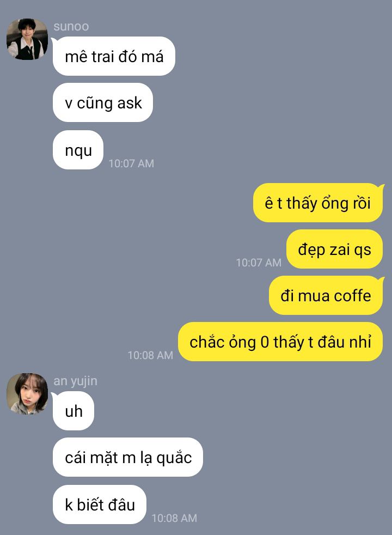
Task: Click the 10:08 AM timestamp beside 'k biết đâu'
Action: pos(174,518)
